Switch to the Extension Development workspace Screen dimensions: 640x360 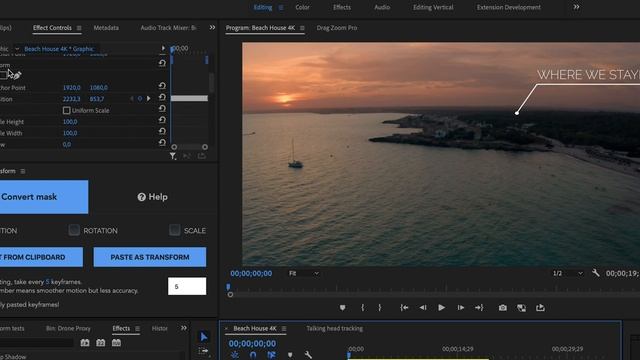(509, 7)
